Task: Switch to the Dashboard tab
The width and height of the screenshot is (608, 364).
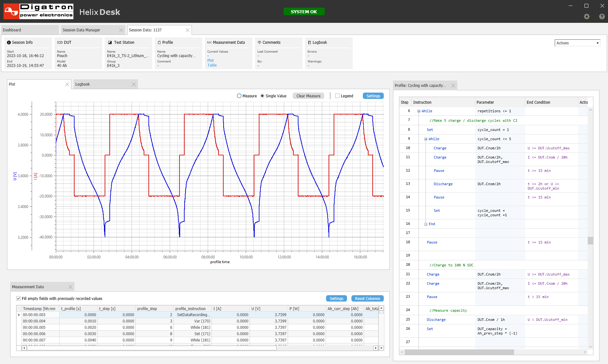Action: (x=30, y=30)
